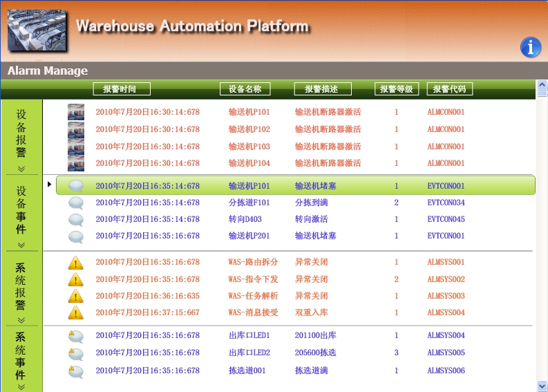The width and height of the screenshot is (548, 392).
Task: Click speech bubble icon for 分拣道F101 event
Action: tap(76, 203)
